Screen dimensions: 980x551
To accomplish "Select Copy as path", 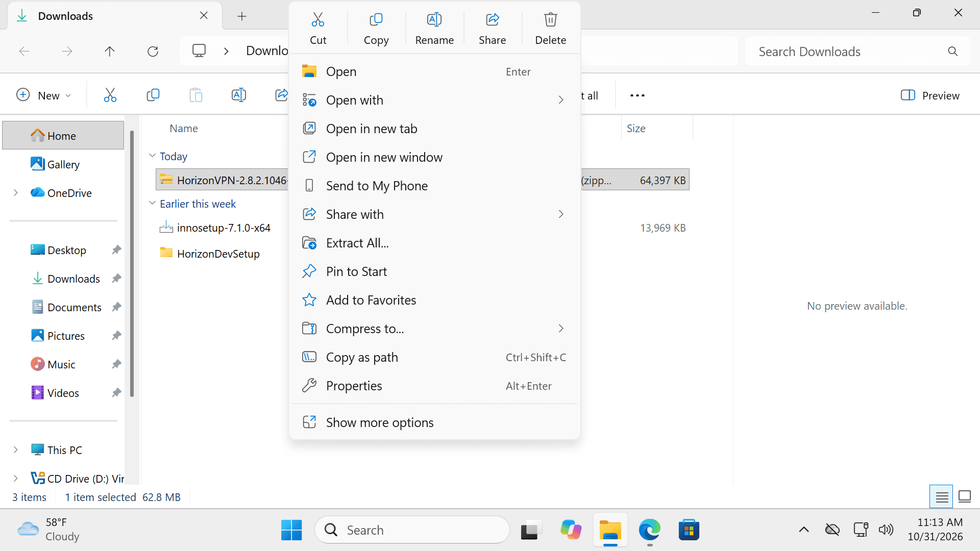I will 434,358.
